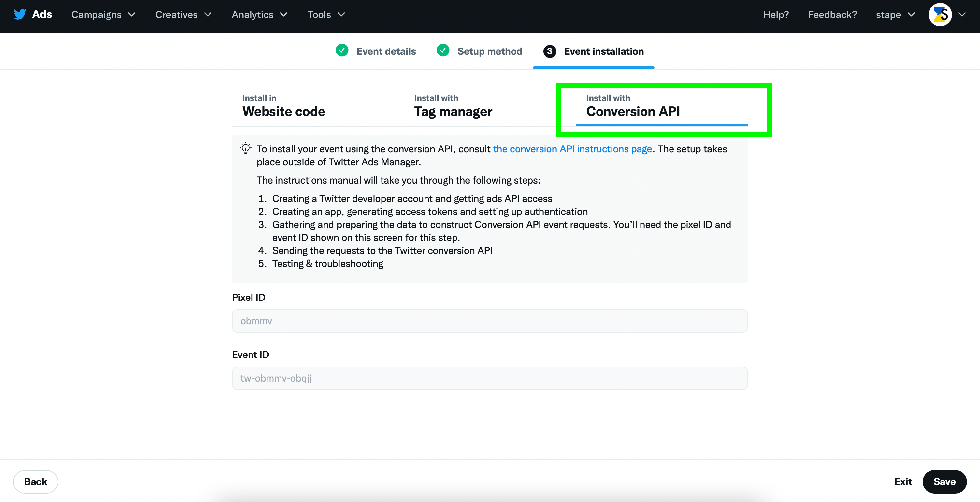Open the Campaigns dropdown menu
This screenshot has width=980, height=502.
point(104,14)
